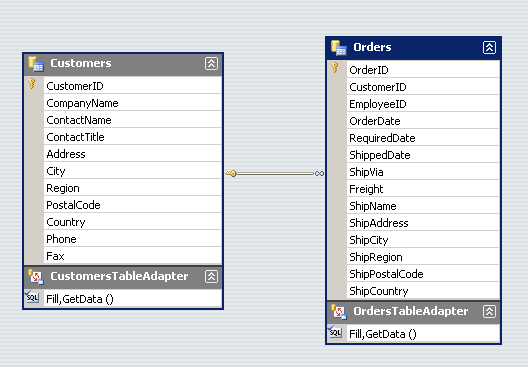
Task: Select the key end of the relation line
Action: pos(231,173)
